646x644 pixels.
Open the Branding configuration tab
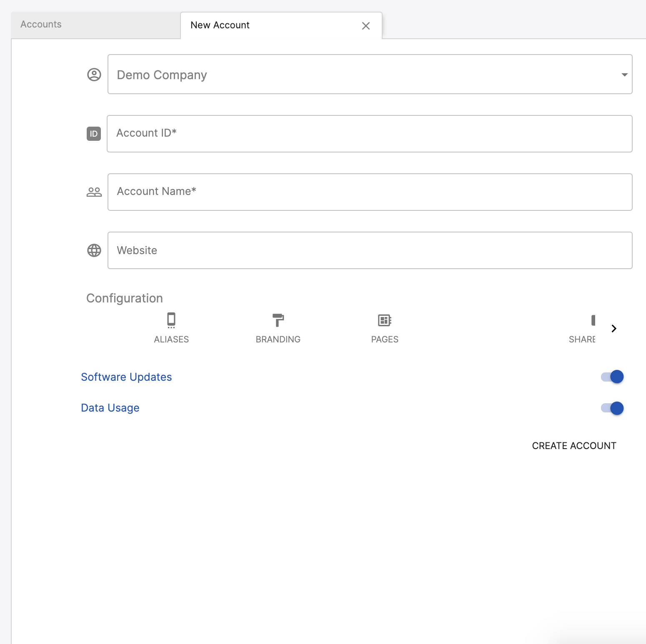(278, 328)
